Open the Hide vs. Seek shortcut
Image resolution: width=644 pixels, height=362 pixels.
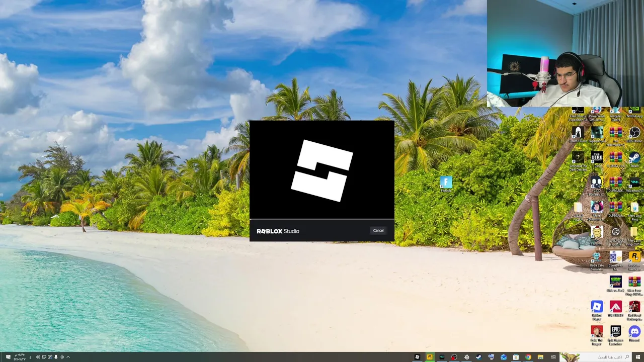click(615, 284)
